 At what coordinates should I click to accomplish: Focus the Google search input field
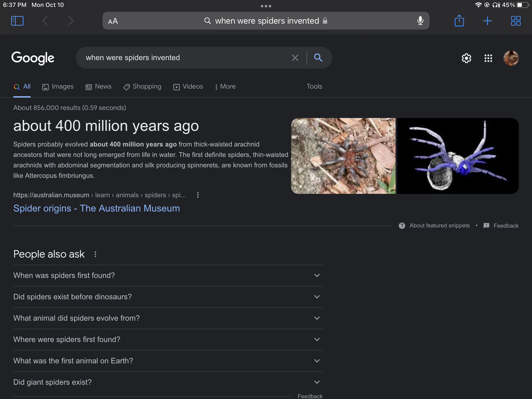click(x=182, y=58)
